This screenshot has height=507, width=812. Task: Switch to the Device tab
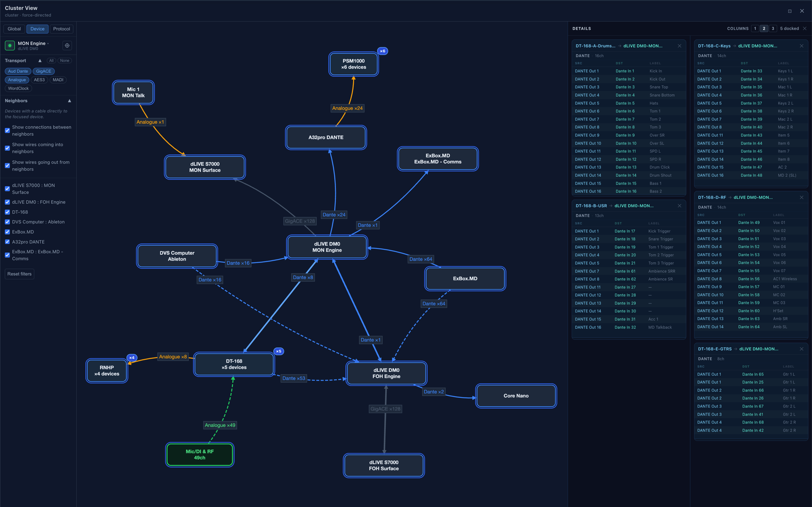pos(37,29)
